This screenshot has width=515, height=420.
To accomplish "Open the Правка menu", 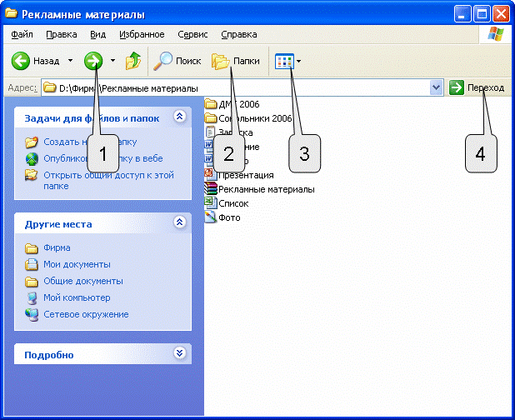I will pos(62,34).
